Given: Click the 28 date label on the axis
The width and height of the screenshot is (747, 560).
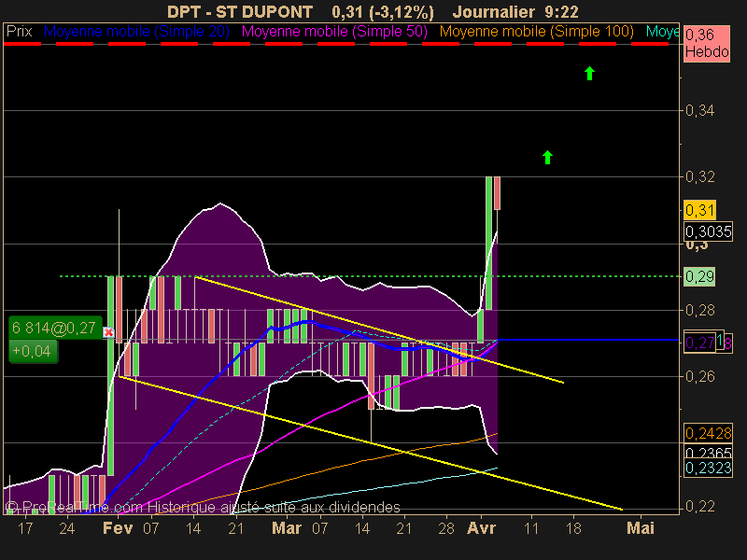Looking at the screenshot, I should pos(446,528).
